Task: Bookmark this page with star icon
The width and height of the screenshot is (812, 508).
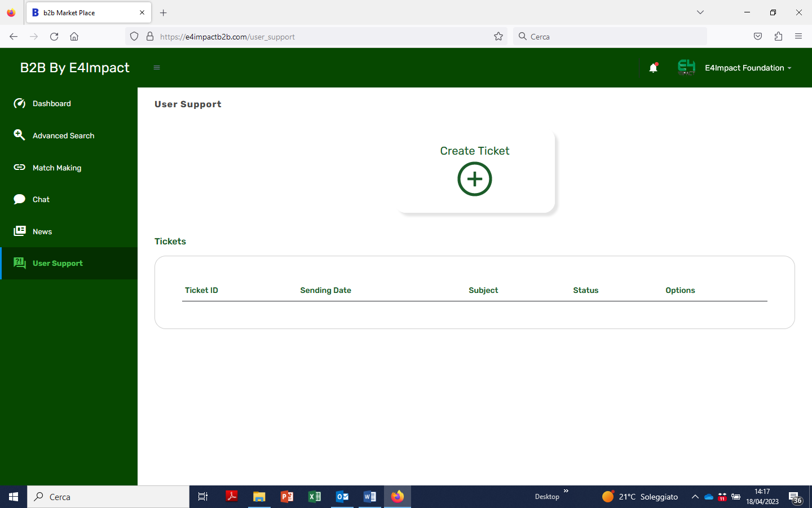Action: click(498, 37)
